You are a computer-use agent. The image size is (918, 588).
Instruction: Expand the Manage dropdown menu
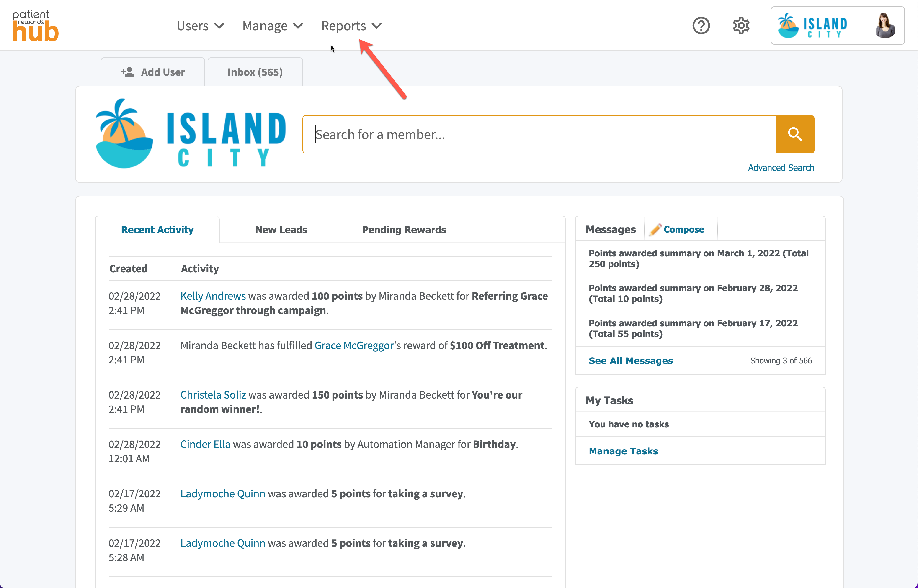click(273, 26)
